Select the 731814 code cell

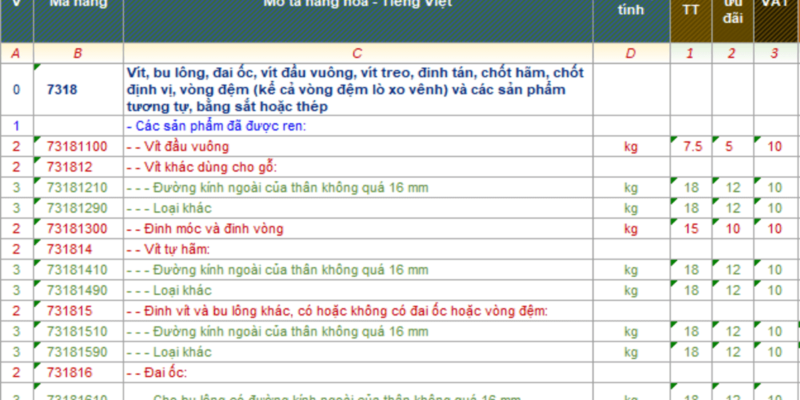[x=70, y=249]
